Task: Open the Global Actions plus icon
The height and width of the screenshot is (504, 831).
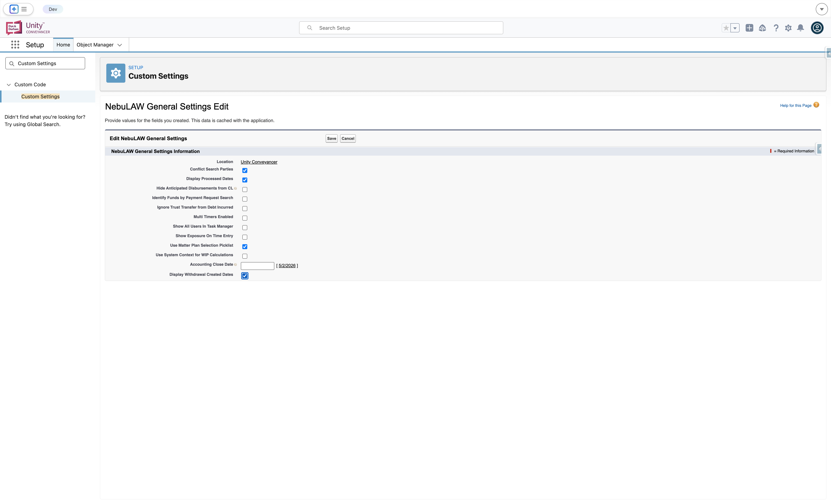Action: click(x=749, y=28)
